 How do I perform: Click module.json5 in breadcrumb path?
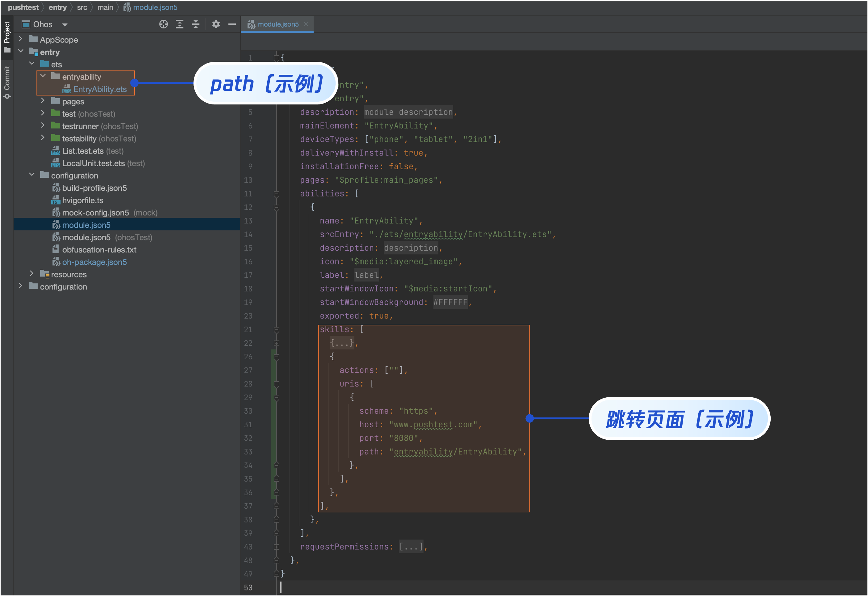coord(151,7)
